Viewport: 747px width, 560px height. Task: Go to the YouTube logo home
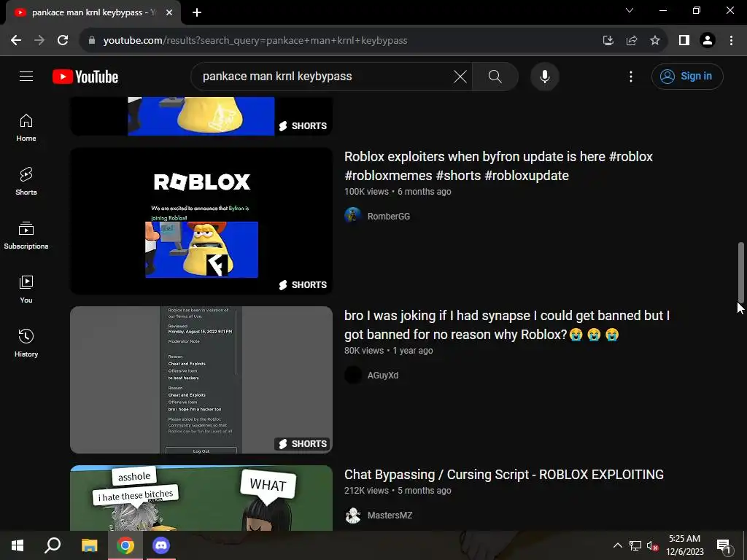click(x=85, y=77)
